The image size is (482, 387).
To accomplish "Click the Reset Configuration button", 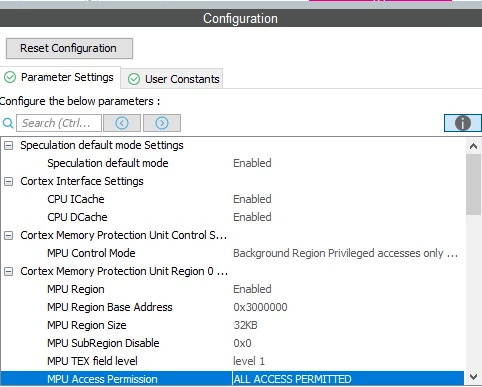I will click(69, 48).
